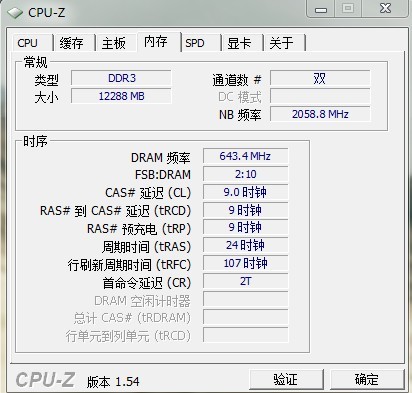This screenshot has height=393, width=412.
Task: Click the tRFC 107 时钟 value field
Action: 245,263
